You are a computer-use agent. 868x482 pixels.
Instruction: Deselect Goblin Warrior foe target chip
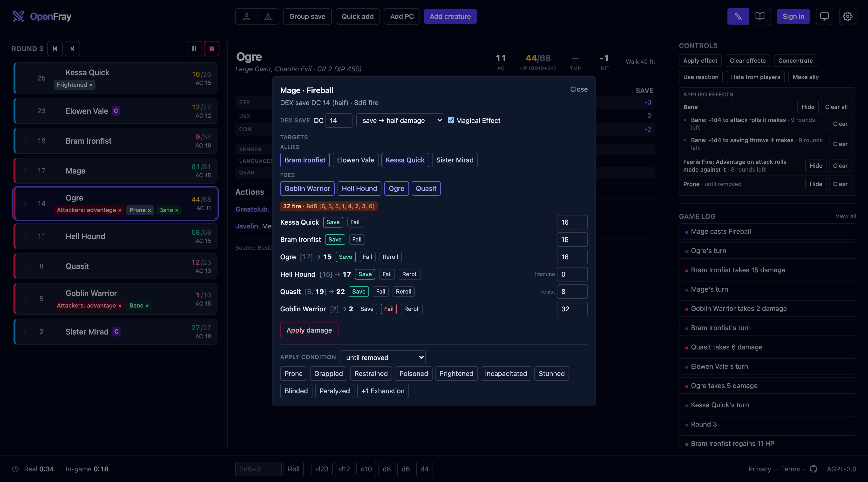(307, 188)
